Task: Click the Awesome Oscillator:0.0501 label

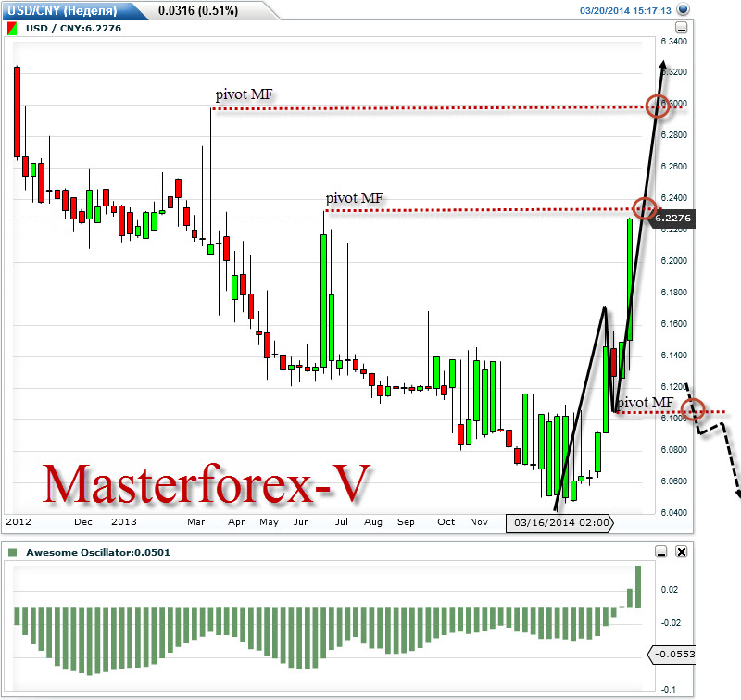Action: click(98, 552)
